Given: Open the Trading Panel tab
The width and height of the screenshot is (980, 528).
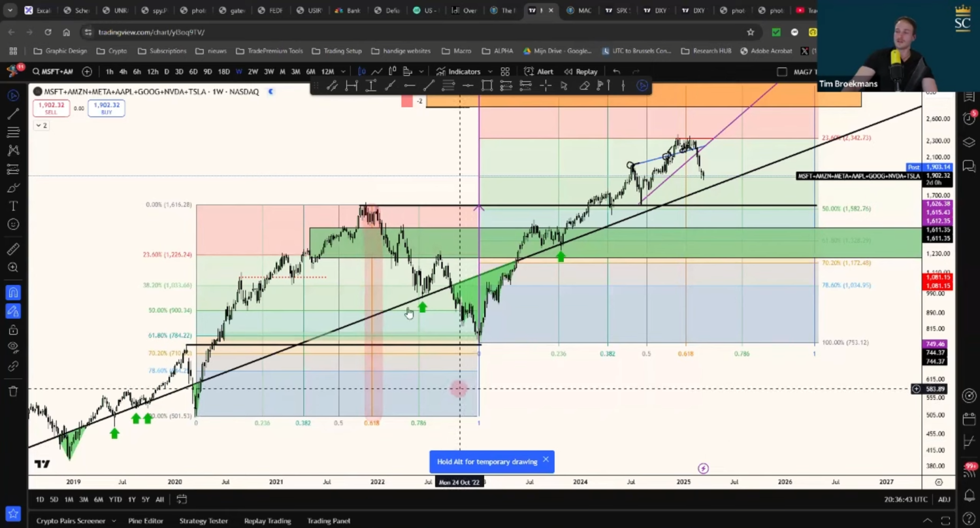Looking at the screenshot, I should click(329, 521).
